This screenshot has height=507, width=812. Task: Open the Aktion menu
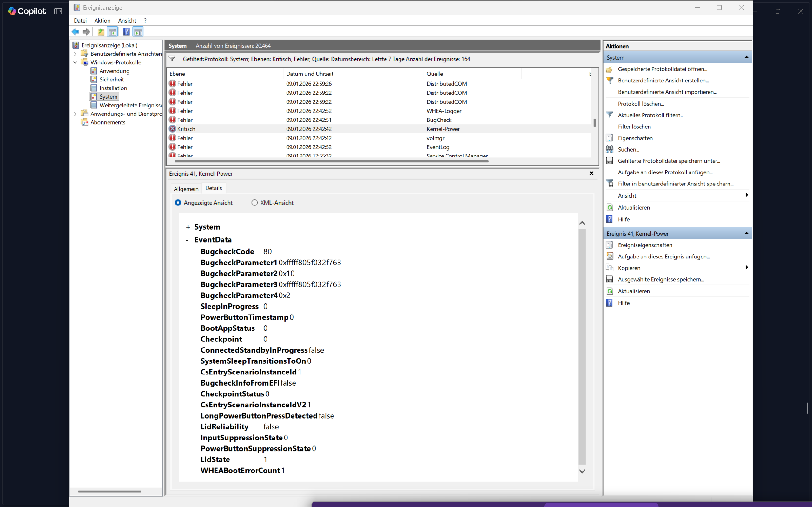(102, 21)
